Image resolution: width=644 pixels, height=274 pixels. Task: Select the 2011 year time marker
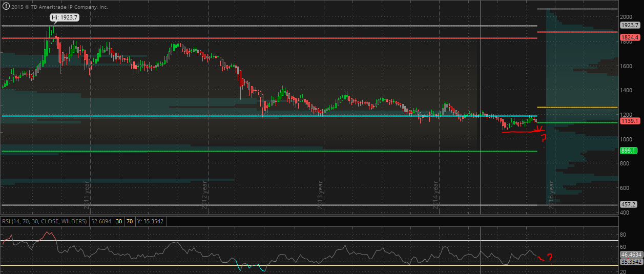click(87, 195)
